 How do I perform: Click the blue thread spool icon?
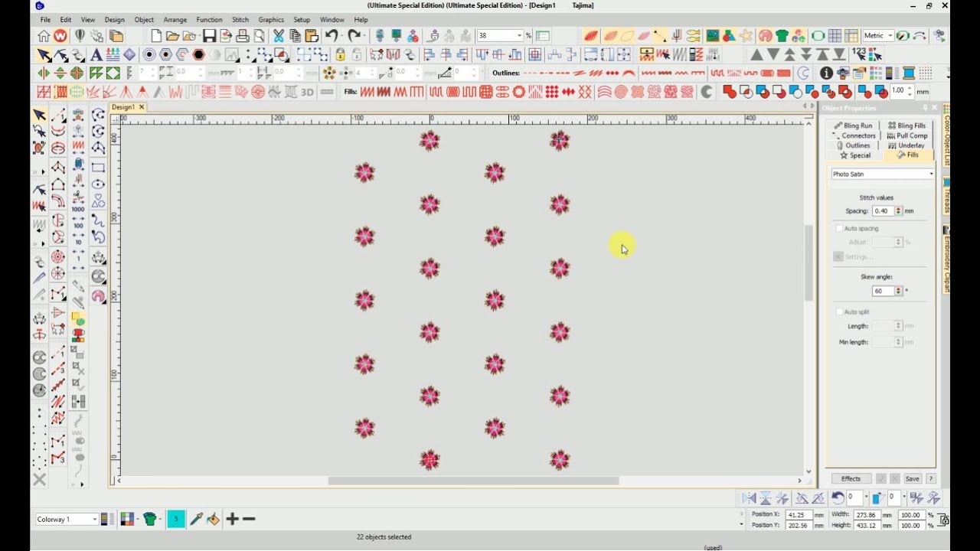coord(909,73)
